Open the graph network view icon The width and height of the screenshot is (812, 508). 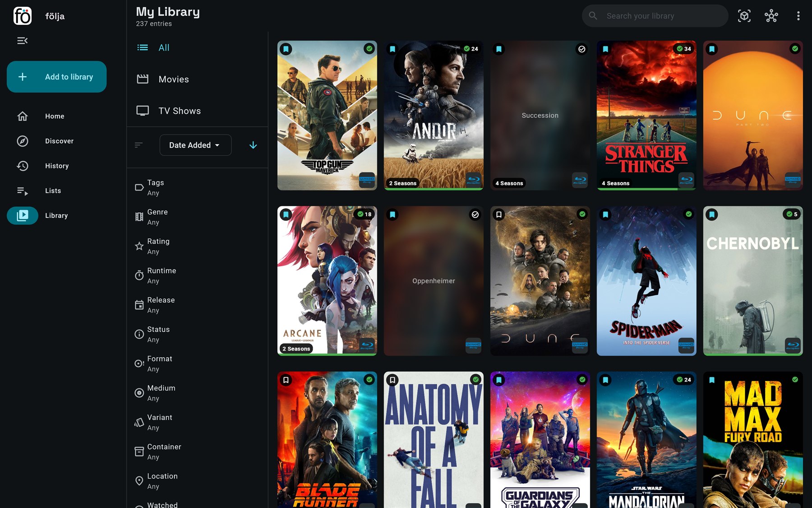pyautogui.click(x=771, y=16)
